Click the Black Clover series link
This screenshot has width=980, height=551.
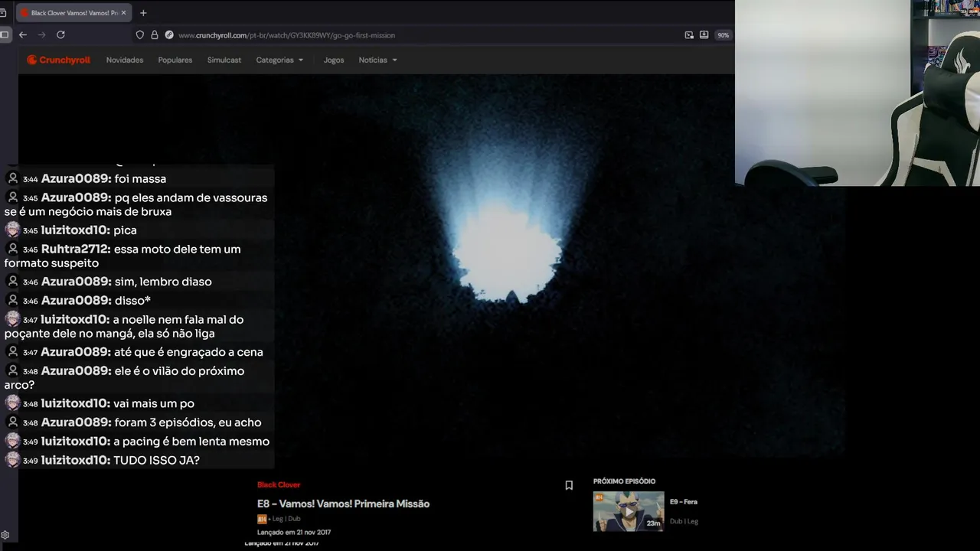click(279, 484)
